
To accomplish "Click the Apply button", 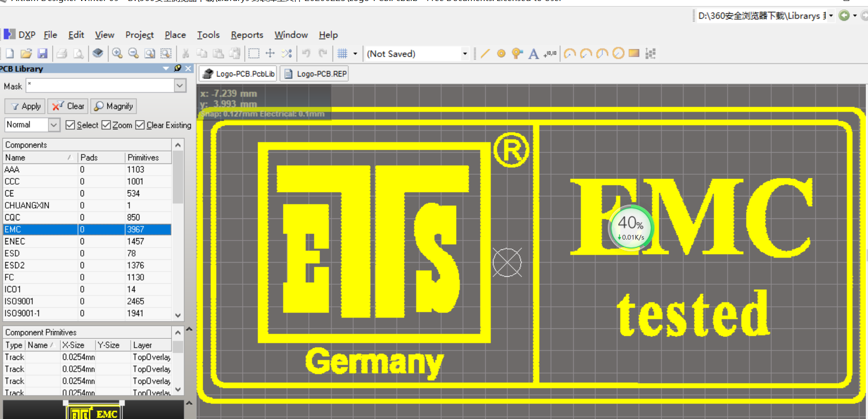I will point(25,106).
